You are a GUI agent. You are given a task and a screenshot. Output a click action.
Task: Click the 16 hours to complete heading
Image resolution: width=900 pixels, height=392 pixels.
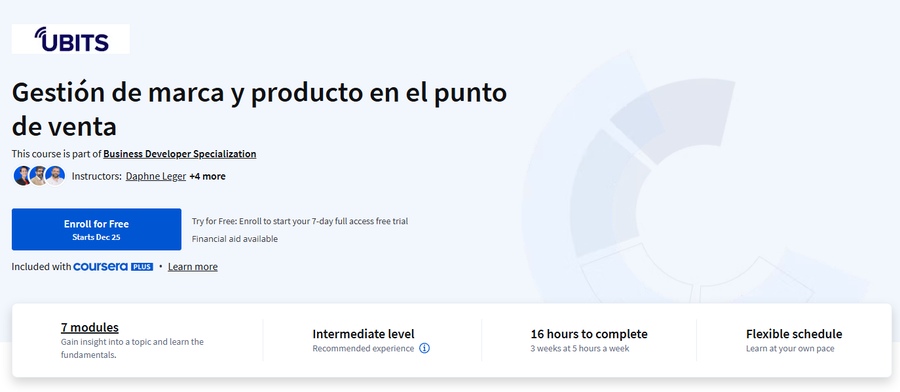(x=589, y=333)
